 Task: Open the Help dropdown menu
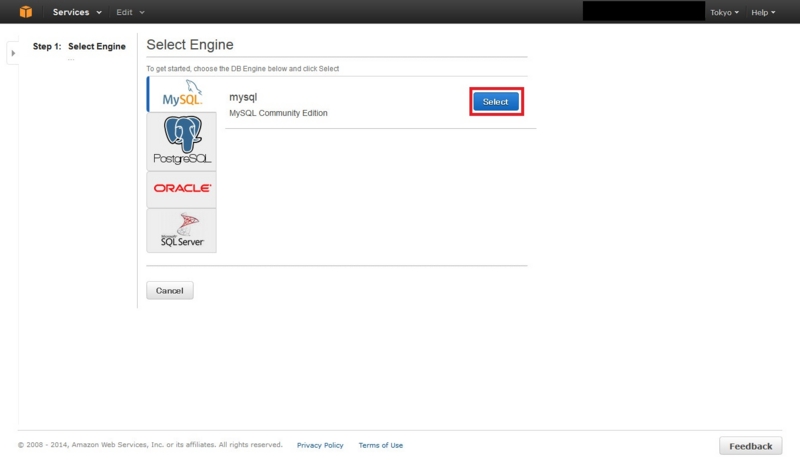click(x=763, y=12)
